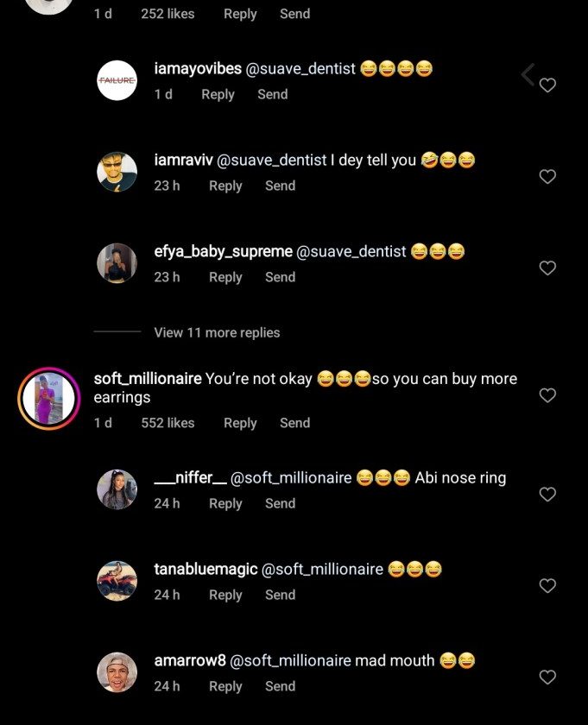Like amarrow8's mad mouth reply
Viewport: 588px width, 725px height.
click(x=547, y=678)
